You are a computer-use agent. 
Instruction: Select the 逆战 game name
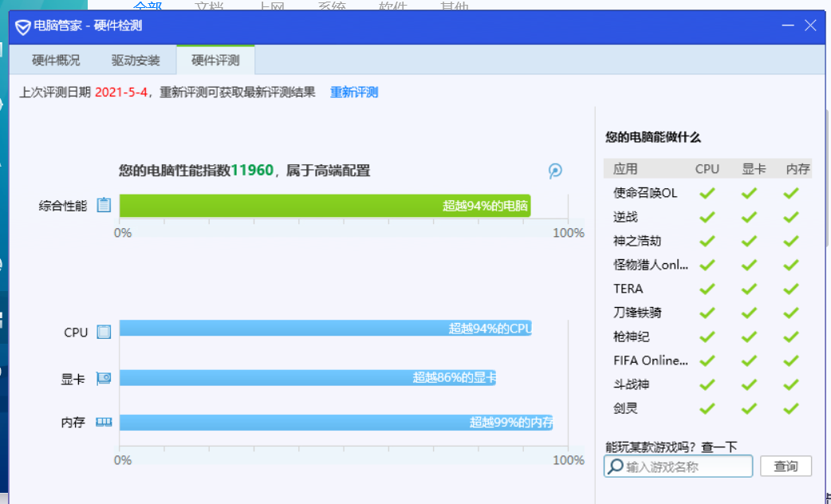pos(625,217)
